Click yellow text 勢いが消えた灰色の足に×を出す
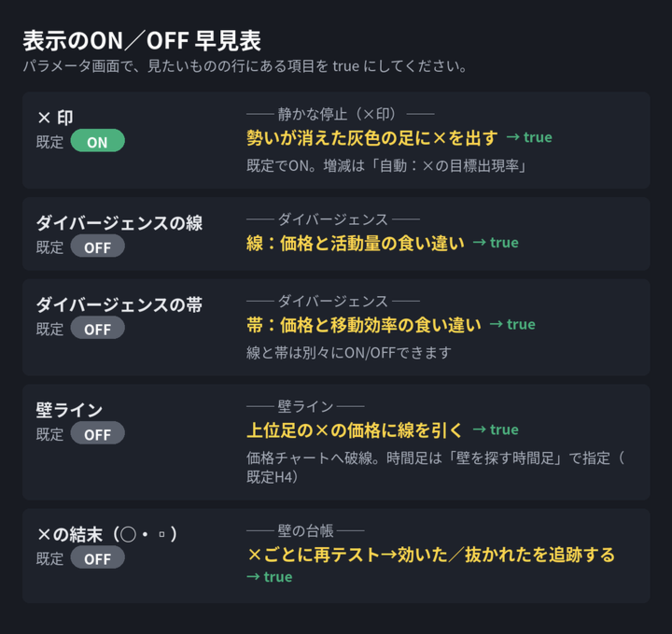672x634 pixels. 372,137
